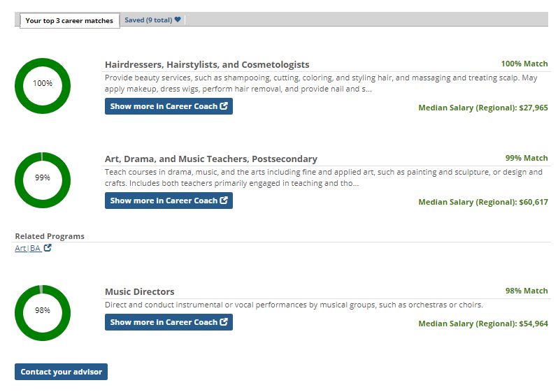The height and width of the screenshot is (392, 558).
Task: Click the Median Salary $60,617 text
Action: point(483,202)
